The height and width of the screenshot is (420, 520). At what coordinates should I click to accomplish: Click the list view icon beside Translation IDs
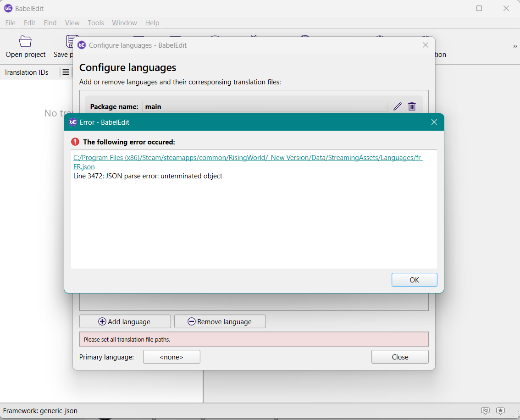click(x=66, y=72)
